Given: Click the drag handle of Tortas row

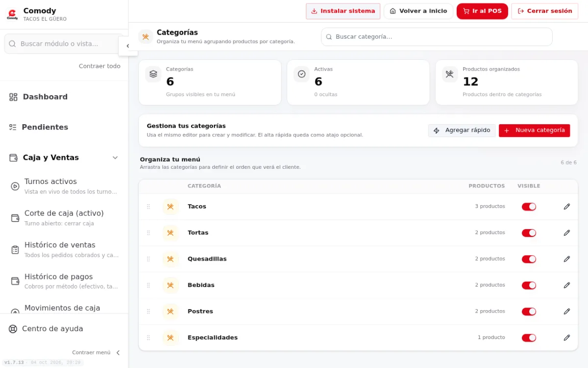Looking at the screenshot, I should (x=148, y=233).
